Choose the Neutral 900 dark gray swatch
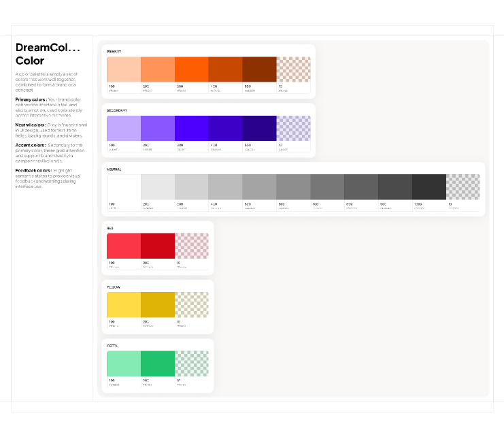Screen dimensions: 504x437 [395, 187]
